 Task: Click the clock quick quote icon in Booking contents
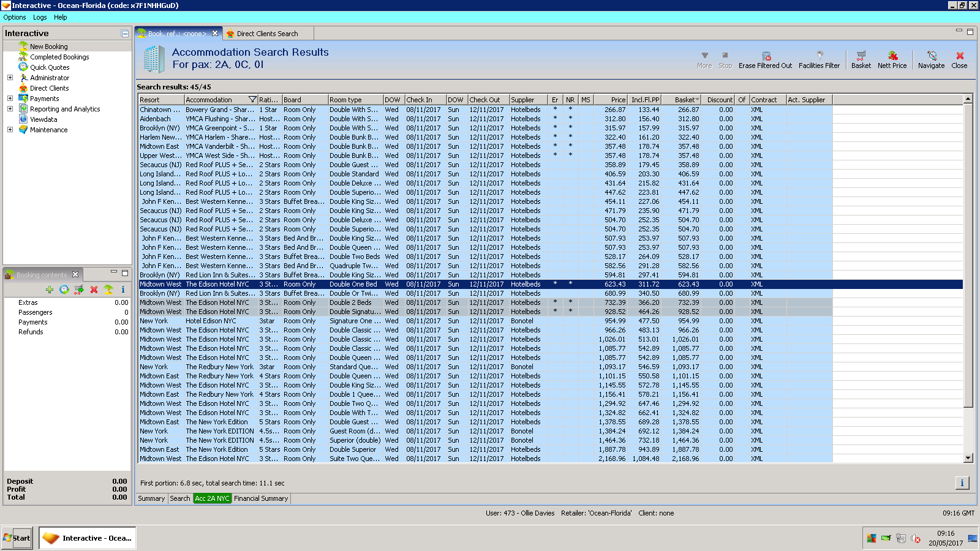tap(64, 290)
